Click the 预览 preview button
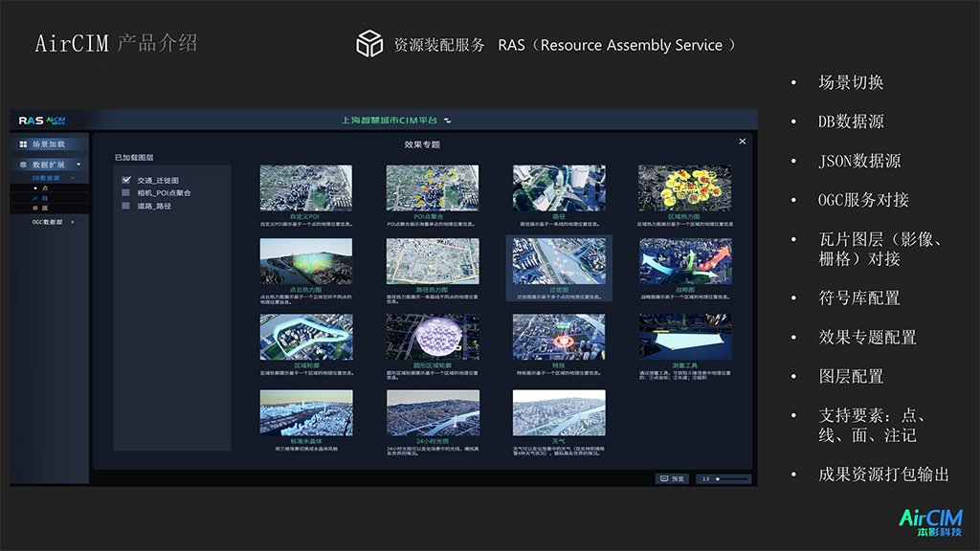The height and width of the screenshot is (551, 980). coord(672,478)
